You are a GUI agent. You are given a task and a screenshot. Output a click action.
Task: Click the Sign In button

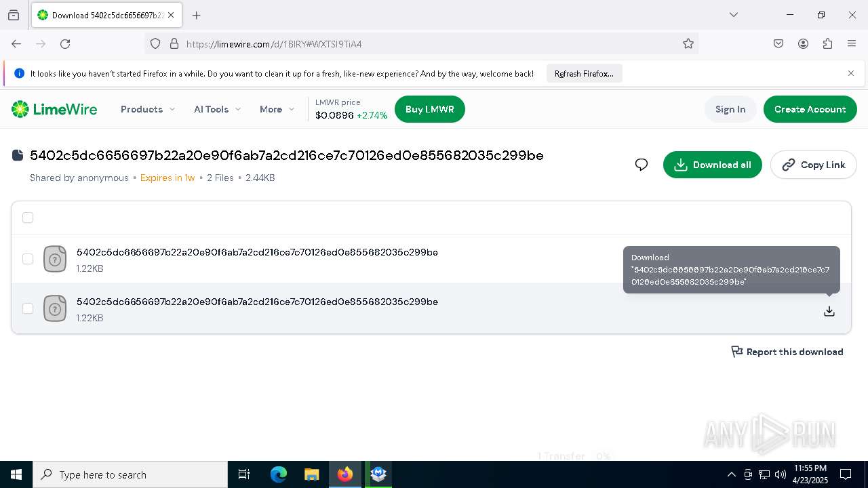pyautogui.click(x=730, y=109)
